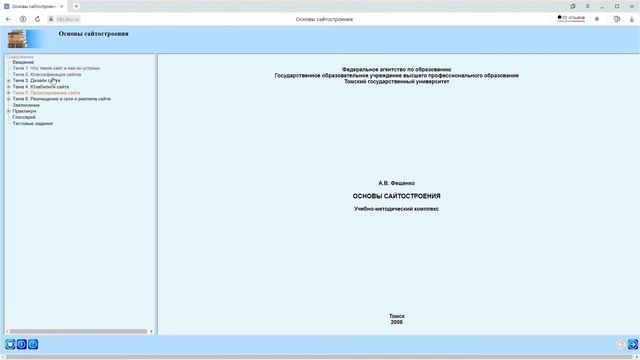Go to next page with blue arrow icon
Screen dimensions: 640x360
(633, 344)
